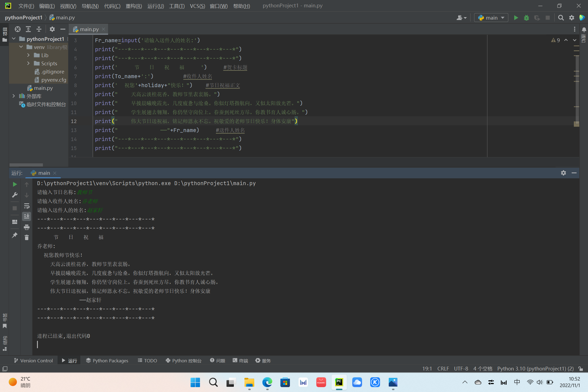Screen dimensions: 588x392
Task: Click the project panel horizontal scrollbar
Action: pyautogui.click(x=26, y=165)
